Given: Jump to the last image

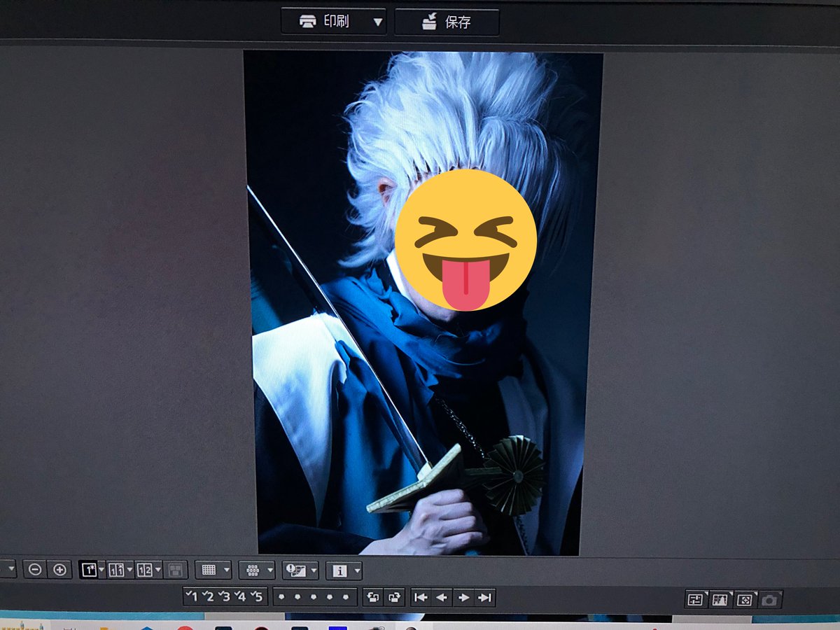Looking at the screenshot, I should 484,597.
